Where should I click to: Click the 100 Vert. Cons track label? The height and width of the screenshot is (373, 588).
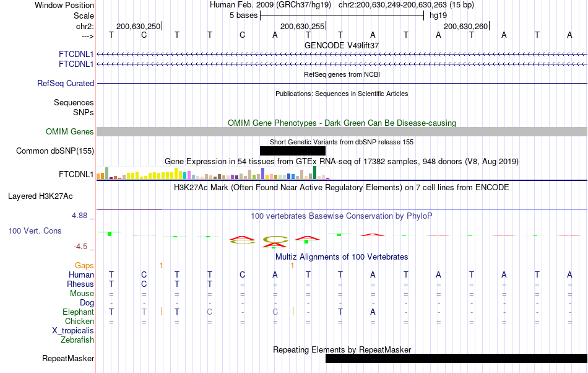35,230
